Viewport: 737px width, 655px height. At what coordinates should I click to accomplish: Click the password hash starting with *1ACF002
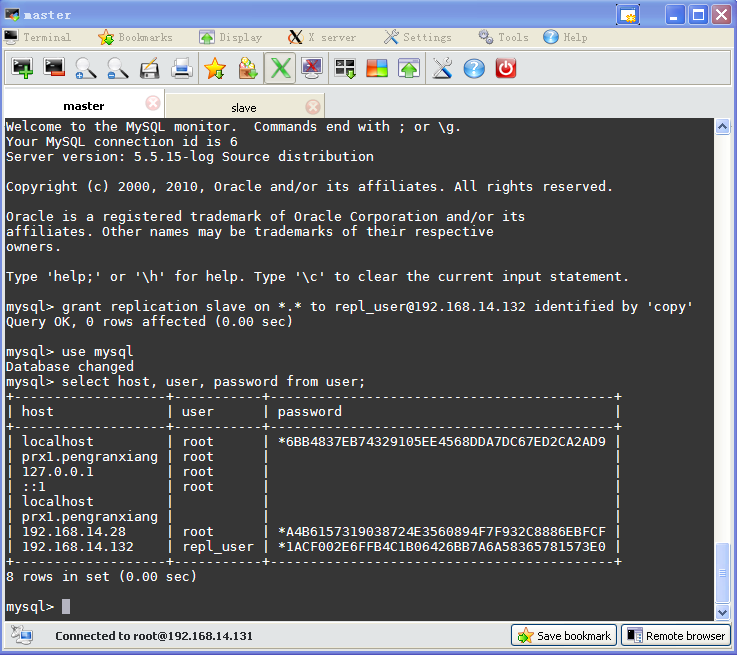point(442,547)
